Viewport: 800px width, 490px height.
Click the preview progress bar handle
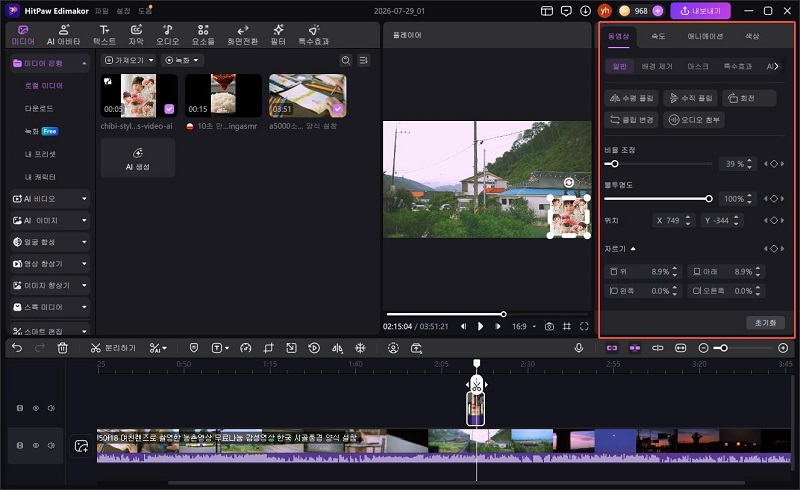pyautogui.click(x=504, y=314)
